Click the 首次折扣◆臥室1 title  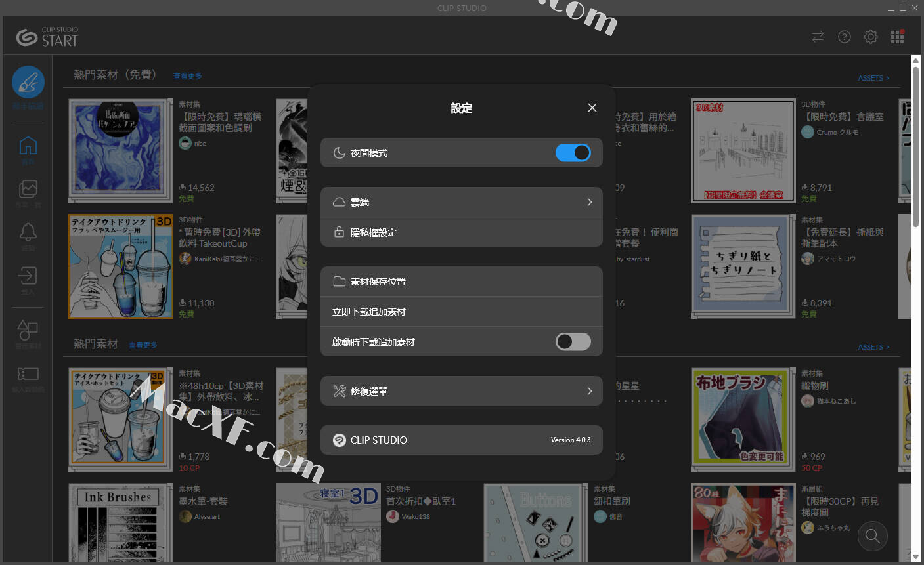point(421,501)
